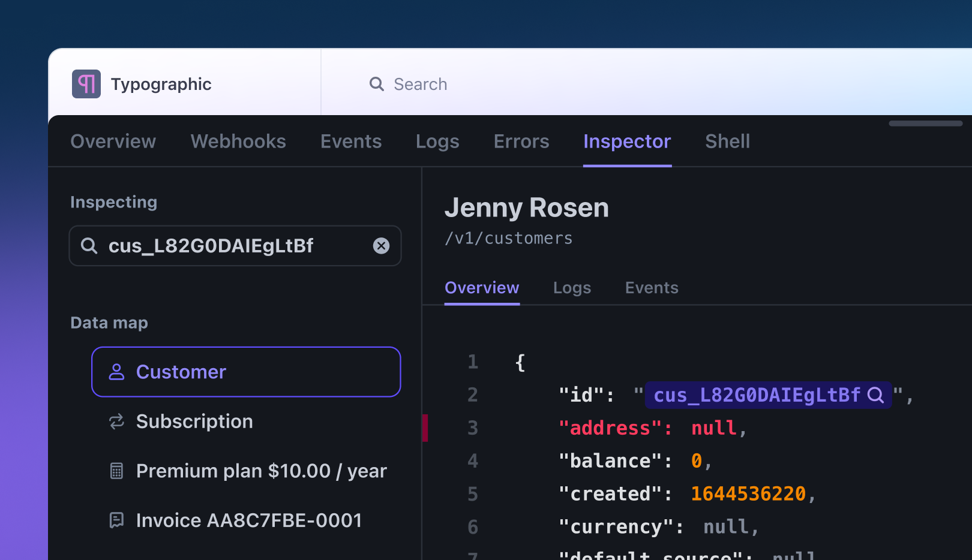Open Jenny Rosen's Events sub-tab
This screenshot has width=972, height=560.
652,288
